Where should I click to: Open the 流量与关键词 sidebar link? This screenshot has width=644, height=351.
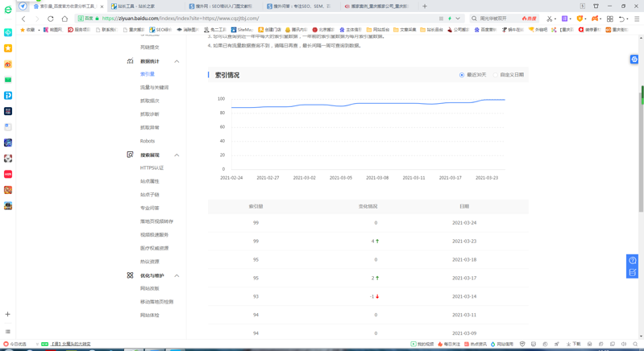(x=154, y=88)
